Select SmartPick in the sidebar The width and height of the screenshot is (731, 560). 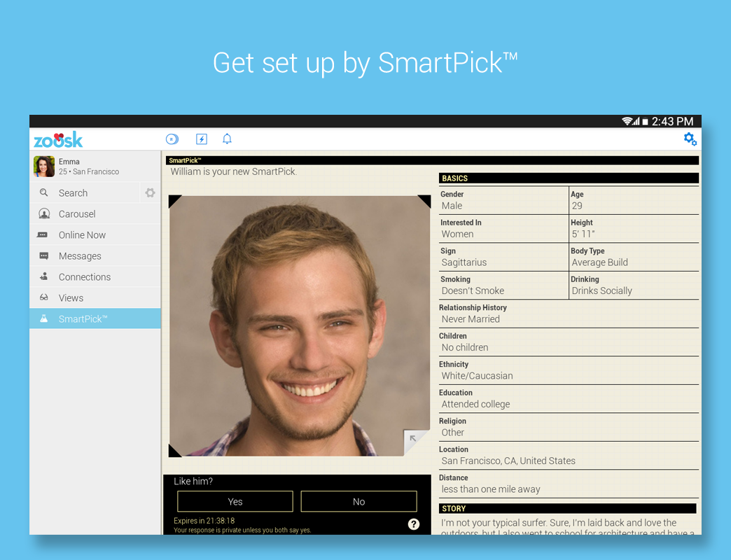coord(95,318)
